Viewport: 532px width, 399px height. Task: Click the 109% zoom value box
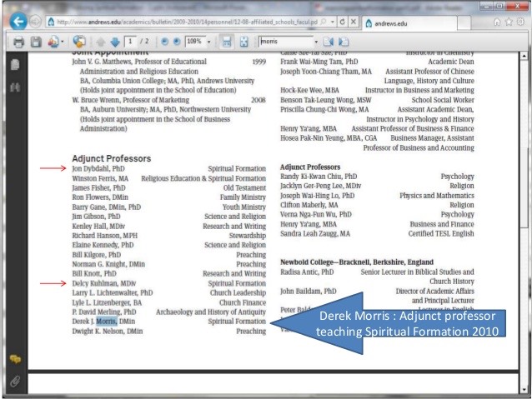click(x=195, y=42)
